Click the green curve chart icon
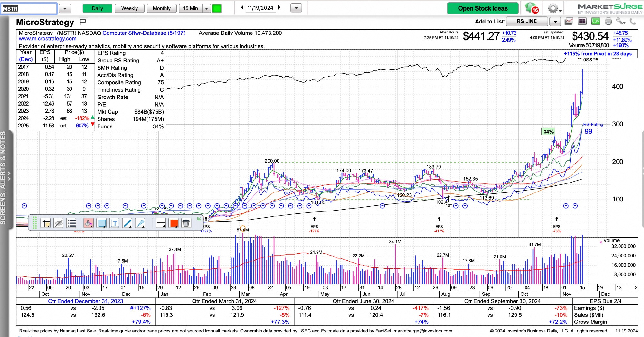This screenshot has width=644, height=337. tap(595, 22)
